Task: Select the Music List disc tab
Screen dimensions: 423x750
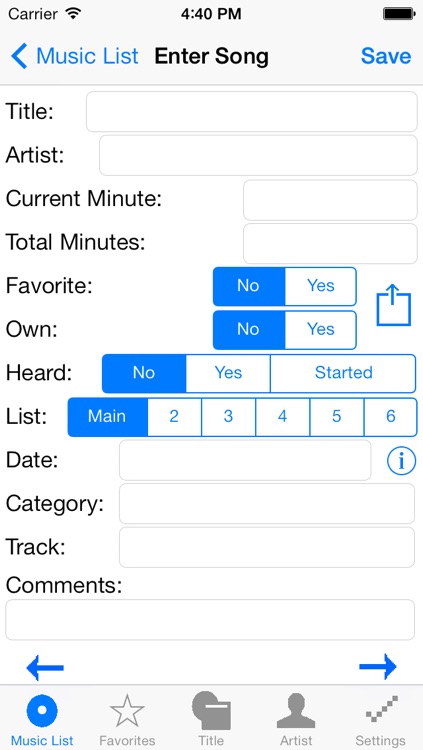Action: [x=42, y=720]
